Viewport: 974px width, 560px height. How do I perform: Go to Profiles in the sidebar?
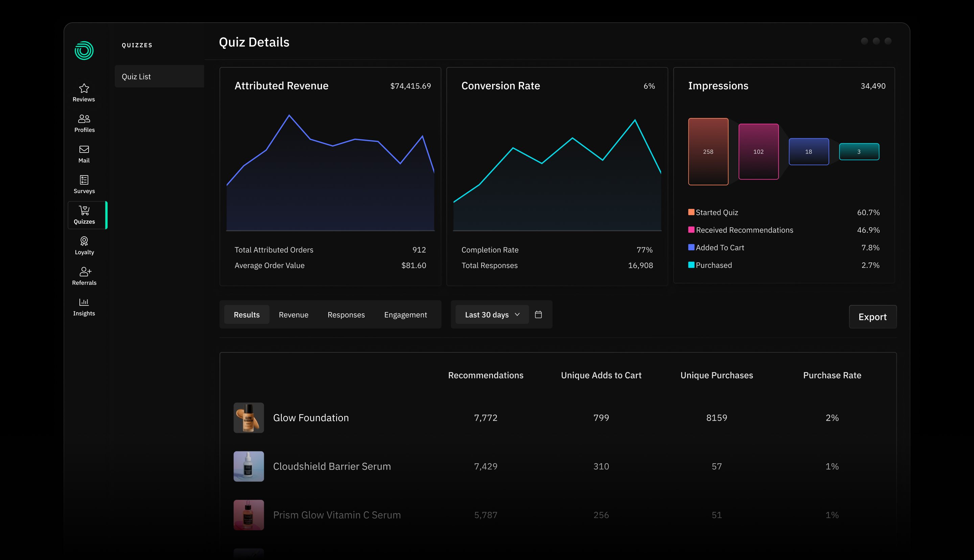pos(84,123)
